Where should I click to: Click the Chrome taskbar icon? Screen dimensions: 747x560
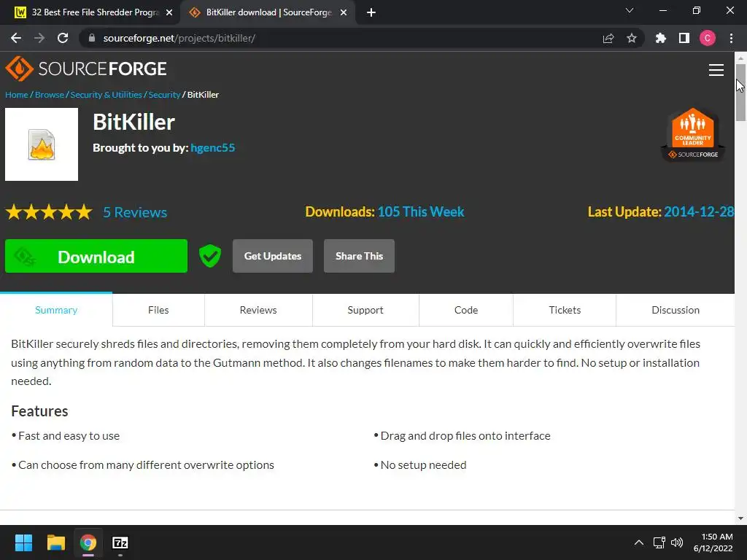(88, 542)
